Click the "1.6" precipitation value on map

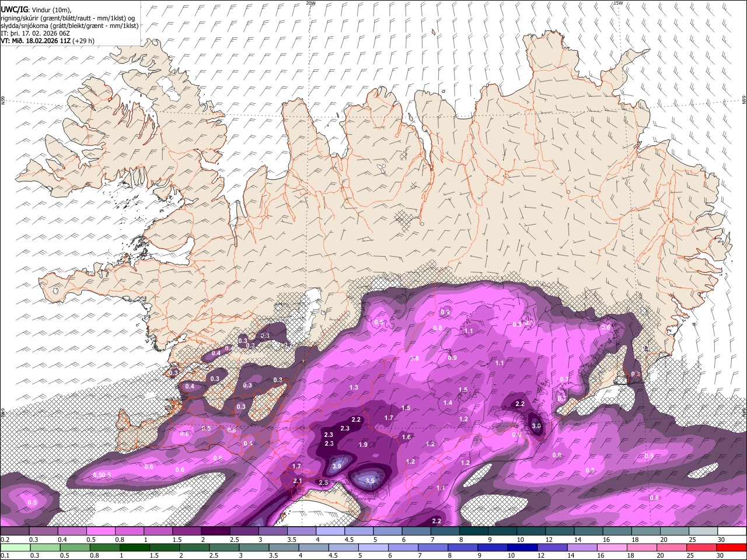coord(406,437)
